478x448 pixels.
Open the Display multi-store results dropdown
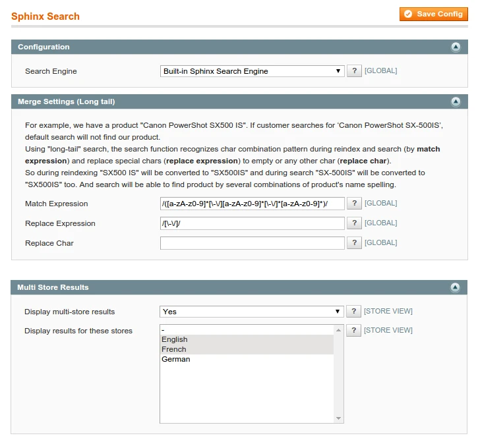pyautogui.click(x=253, y=312)
